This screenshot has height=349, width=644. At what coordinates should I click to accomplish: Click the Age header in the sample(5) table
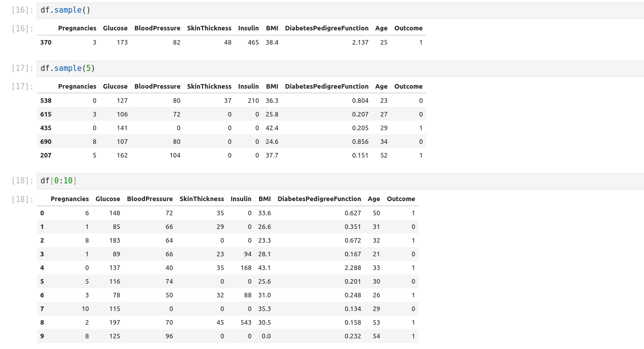point(382,87)
